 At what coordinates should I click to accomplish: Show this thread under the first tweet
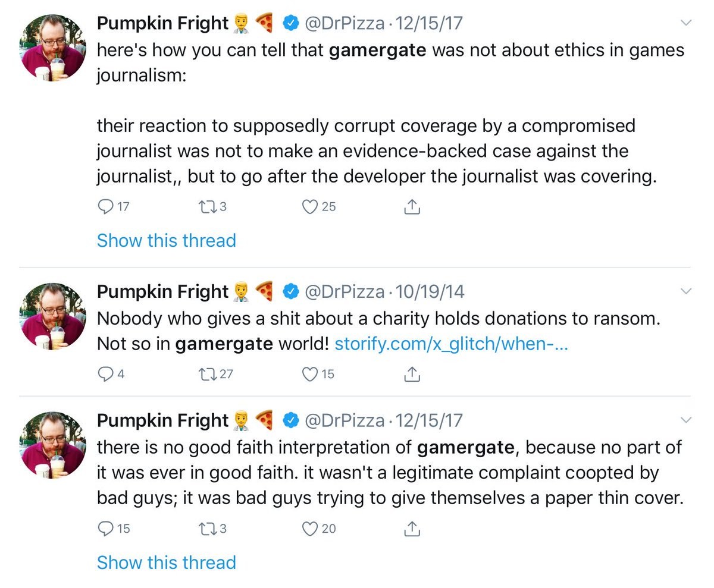click(167, 240)
